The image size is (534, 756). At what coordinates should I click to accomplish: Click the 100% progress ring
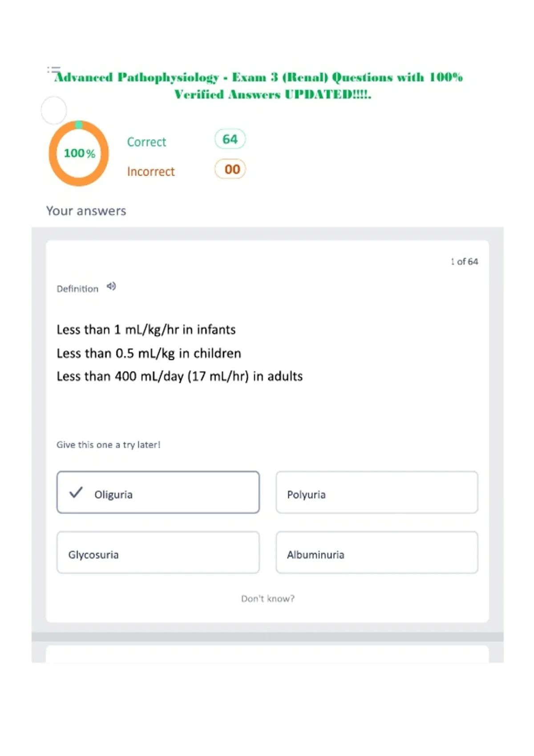tap(79, 153)
